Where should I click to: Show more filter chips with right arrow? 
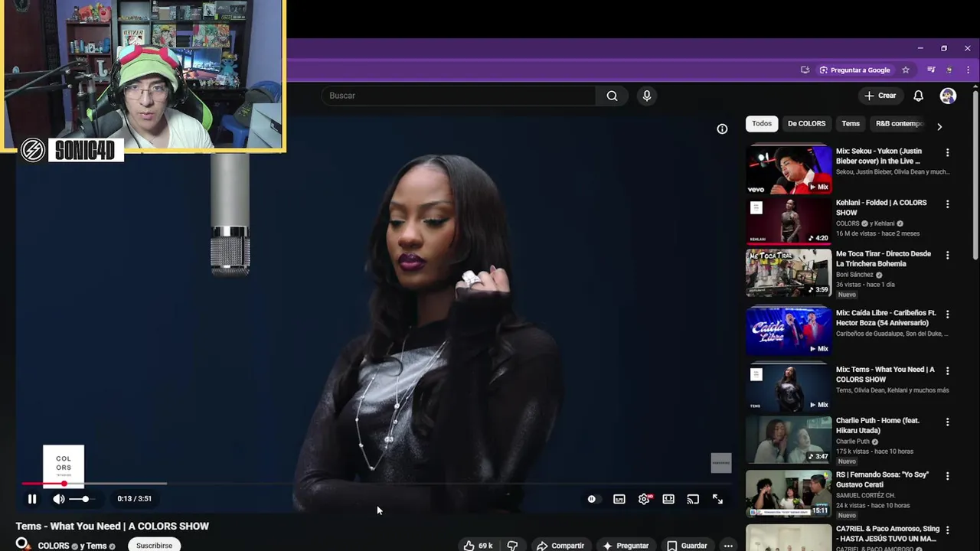pos(939,126)
